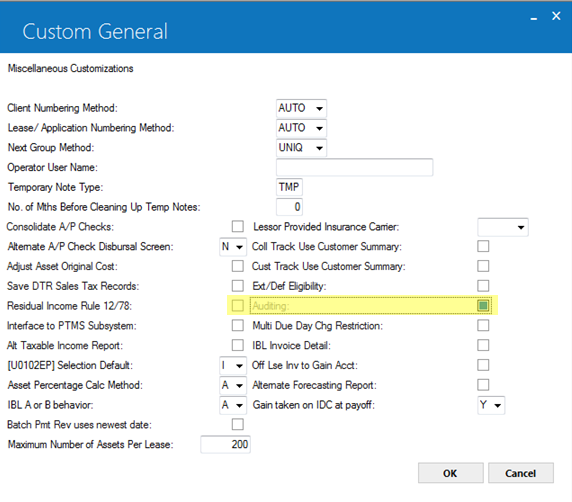Toggle Coll Track Use Customer Summary
The width and height of the screenshot is (572, 502).
pyautogui.click(x=483, y=246)
